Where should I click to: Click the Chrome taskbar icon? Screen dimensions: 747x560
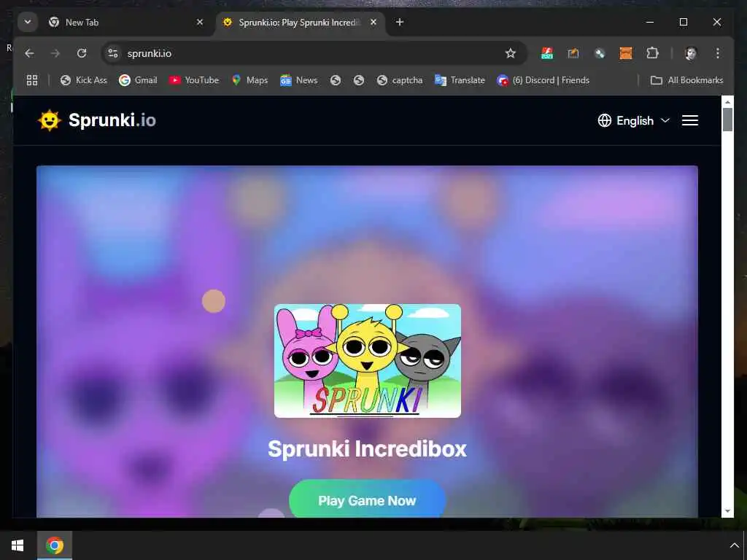click(55, 545)
